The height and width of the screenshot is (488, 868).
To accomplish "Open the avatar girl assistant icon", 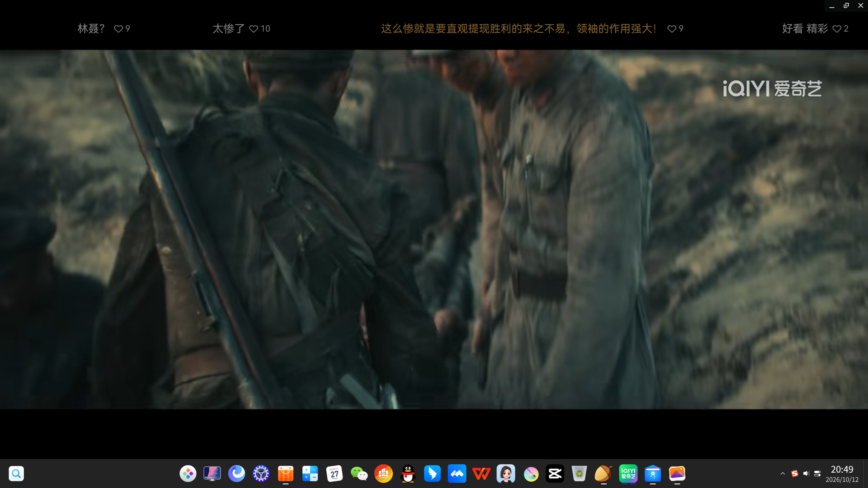I will point(506,474).
